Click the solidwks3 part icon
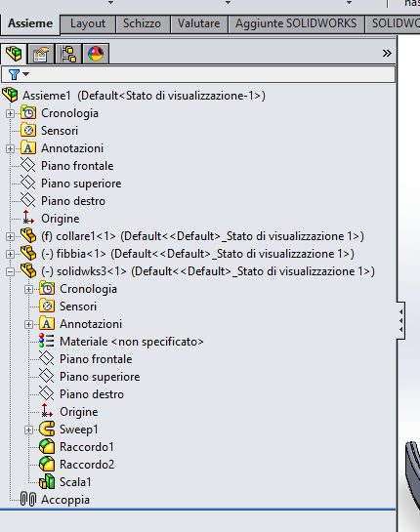 [28, 270]
